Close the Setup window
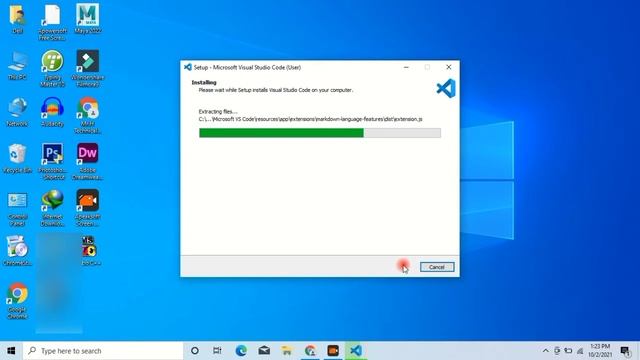This screenshot has height=360, width=640. point(449,67)
